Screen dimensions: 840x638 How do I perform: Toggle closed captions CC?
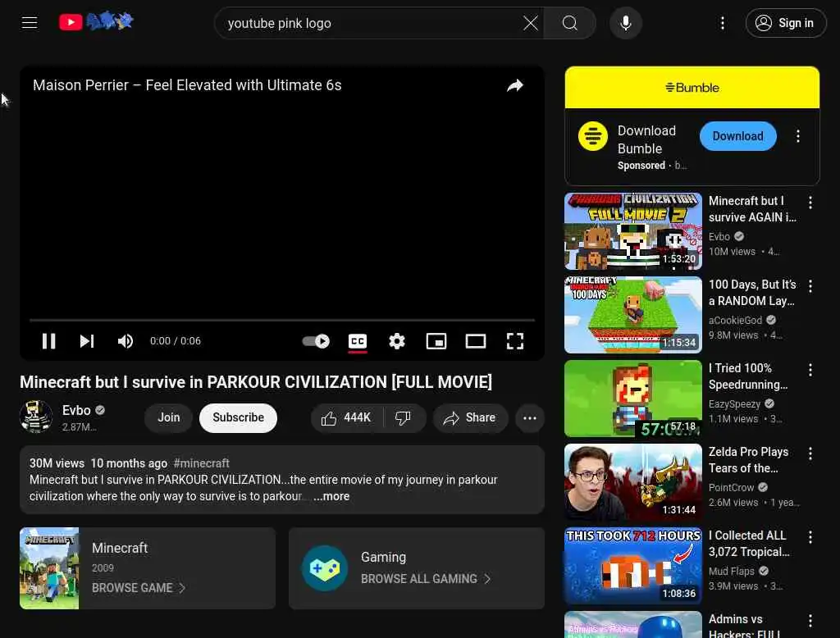(358, 341)
